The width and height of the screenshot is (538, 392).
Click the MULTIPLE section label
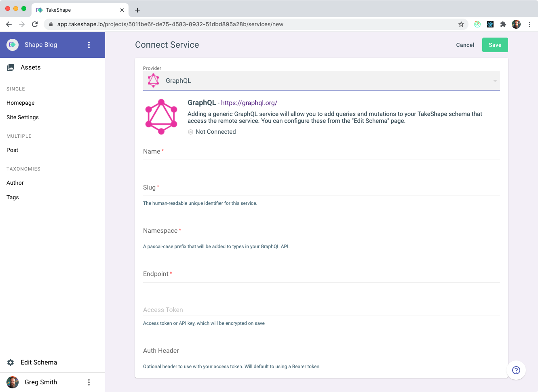pos(19,136)
